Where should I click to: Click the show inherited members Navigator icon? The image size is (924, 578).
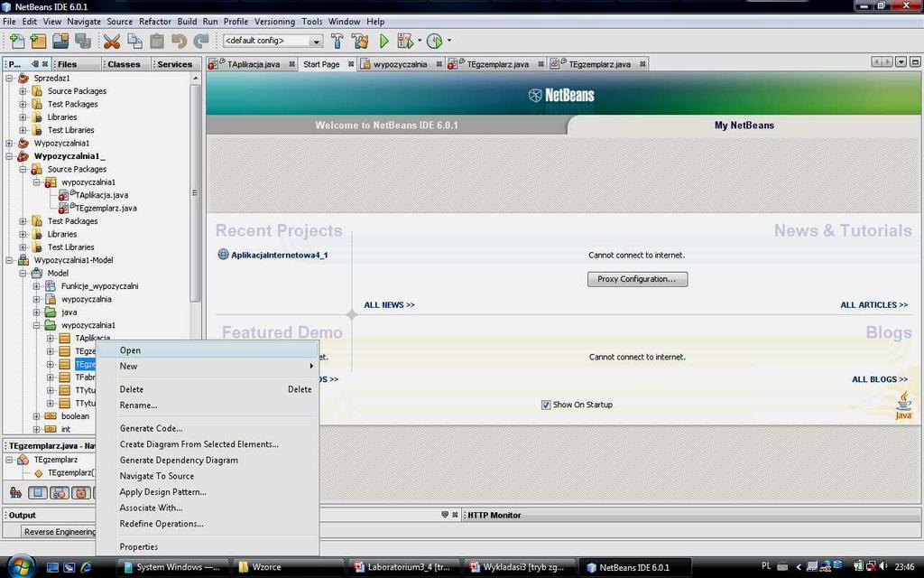coord(16,492)
